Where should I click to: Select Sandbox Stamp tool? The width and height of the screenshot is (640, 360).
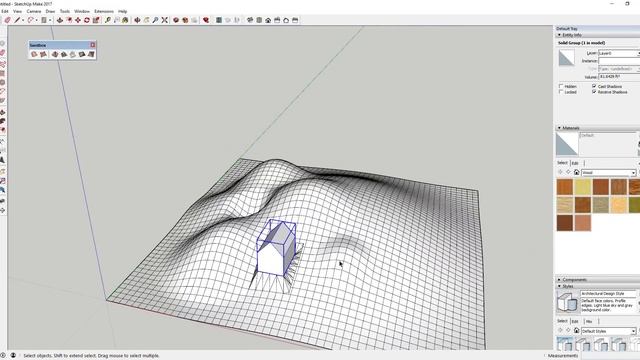pos(64,54)
